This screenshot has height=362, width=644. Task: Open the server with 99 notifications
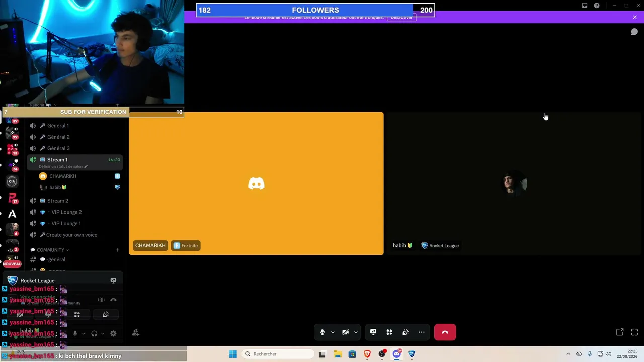click(12, 133)
